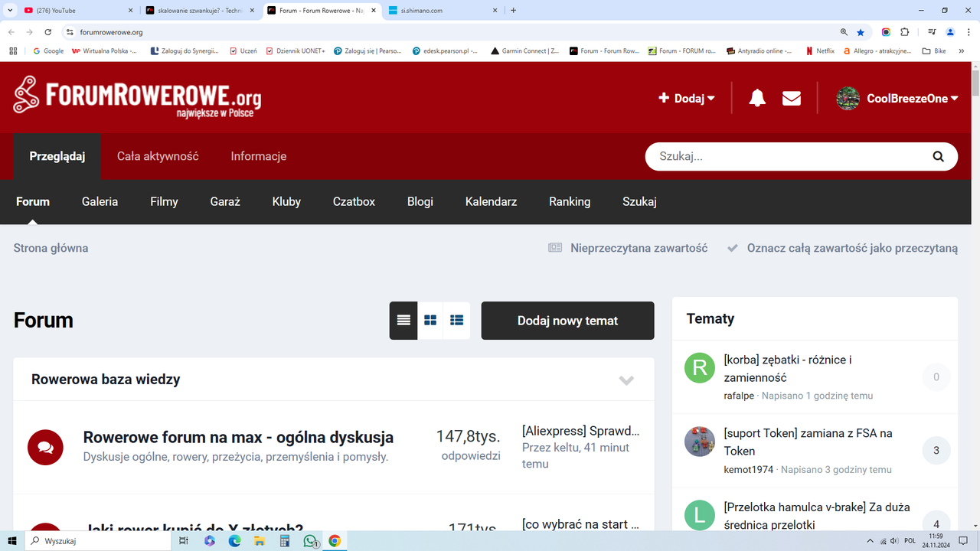Open the Garmin Connect bookmark

coord(525,51)
